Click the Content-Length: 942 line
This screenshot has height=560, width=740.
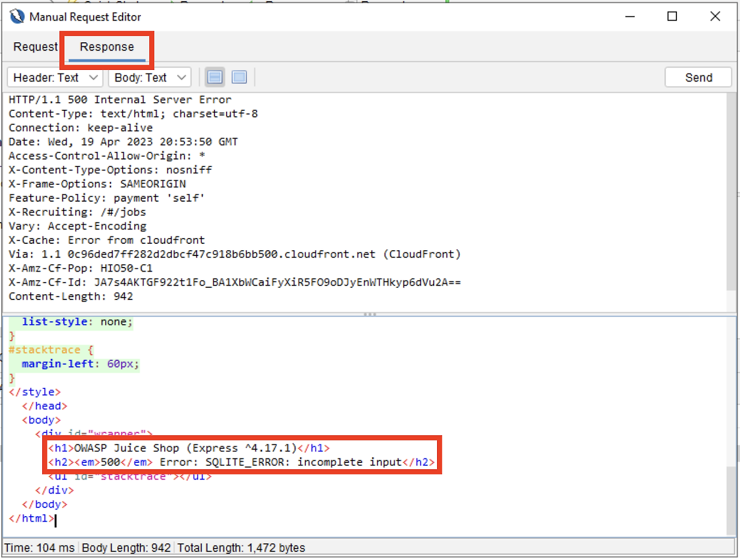[71, 296]
